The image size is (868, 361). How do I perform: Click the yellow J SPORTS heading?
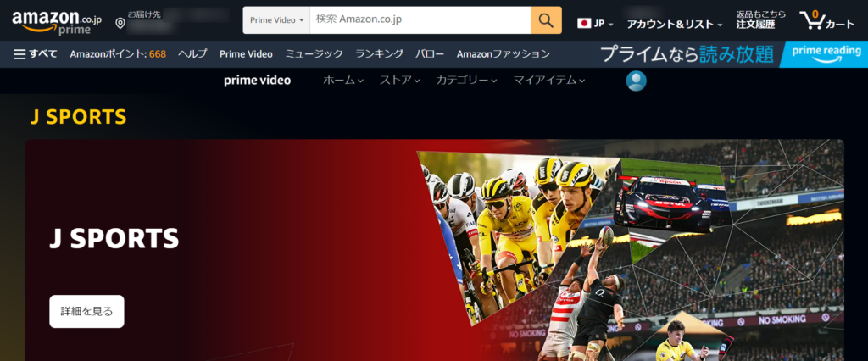click(x=78, y=117)
